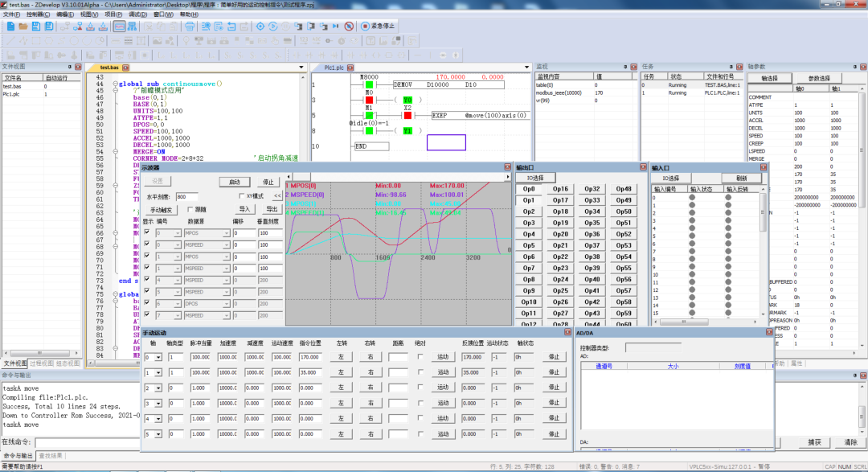Save the file with the Save toolbar icon
This screenshot has height=472, width=868.
tap(37, 27)
